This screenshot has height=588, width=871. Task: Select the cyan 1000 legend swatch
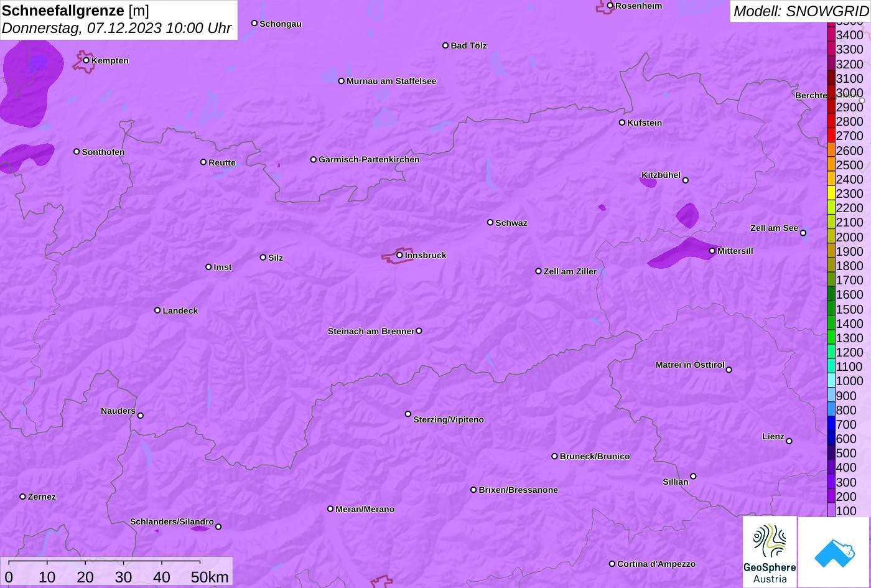tap(831, 381)
